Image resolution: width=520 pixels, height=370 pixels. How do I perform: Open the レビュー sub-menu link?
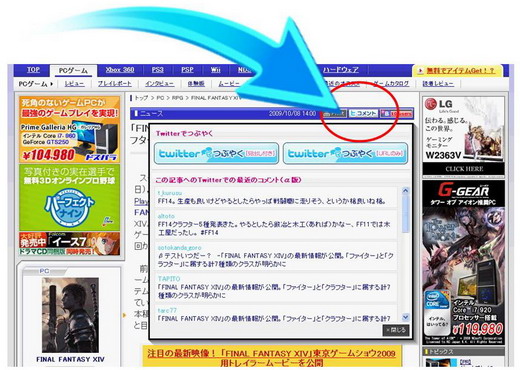74,84
